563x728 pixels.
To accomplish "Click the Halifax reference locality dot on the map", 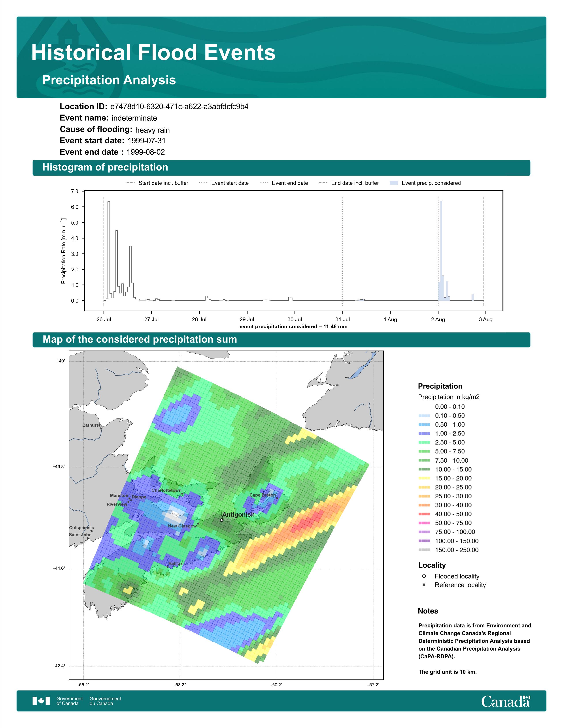I will tap(168, 567).
